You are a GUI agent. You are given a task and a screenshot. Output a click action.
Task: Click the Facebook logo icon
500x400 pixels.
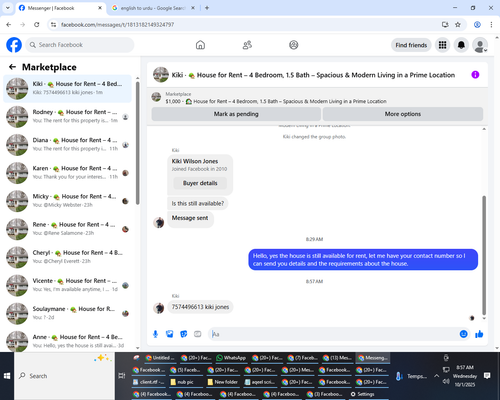point(14,45)
